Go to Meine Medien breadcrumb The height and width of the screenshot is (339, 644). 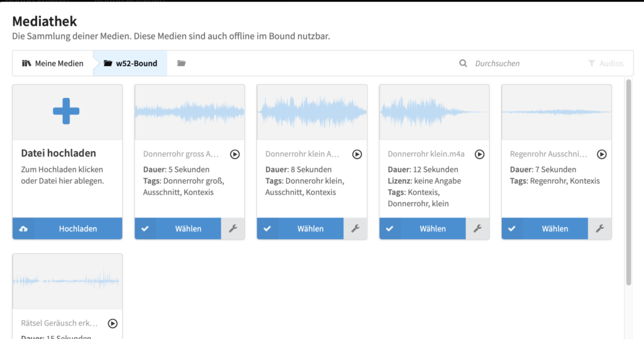click(x=53, y=64)
